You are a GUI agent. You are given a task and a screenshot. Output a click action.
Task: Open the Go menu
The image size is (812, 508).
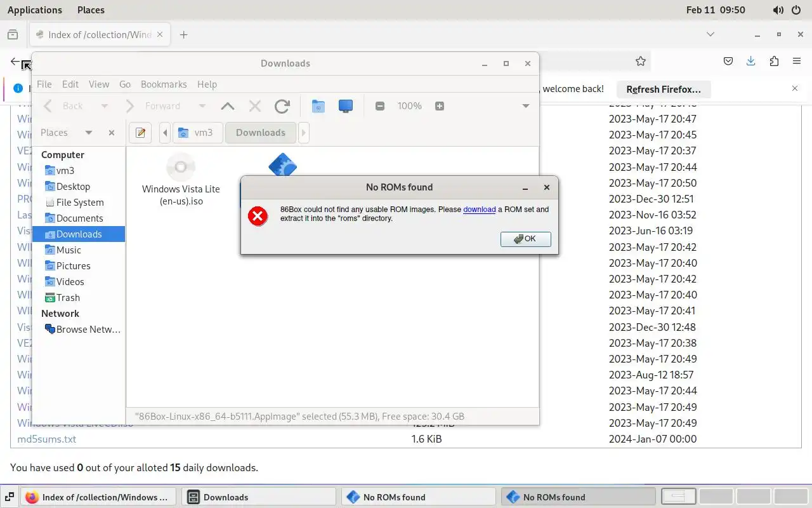[x=125, y=84]
